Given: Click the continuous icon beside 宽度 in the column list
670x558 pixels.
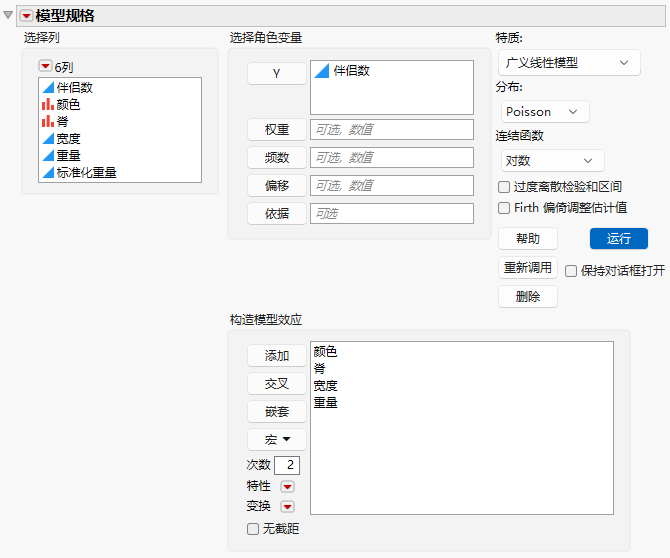Looking at the screenshot, I should 48,138.
